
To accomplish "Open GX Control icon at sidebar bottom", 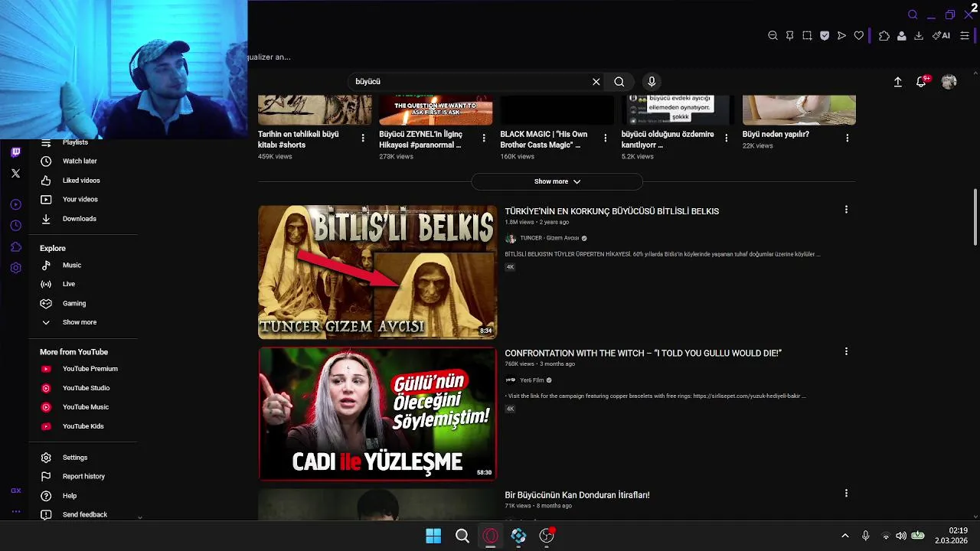I will [15, 491].
